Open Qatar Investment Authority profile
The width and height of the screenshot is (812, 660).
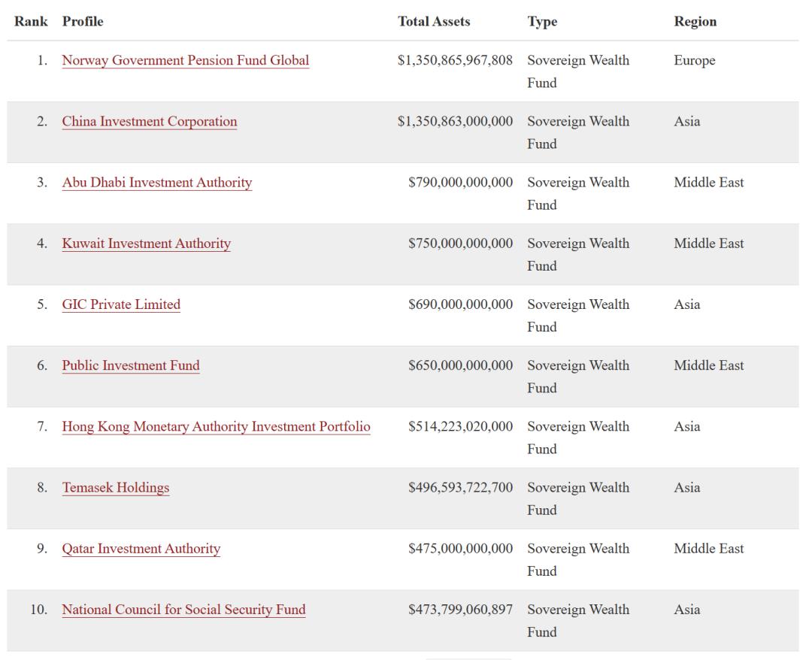coord(141,549)
